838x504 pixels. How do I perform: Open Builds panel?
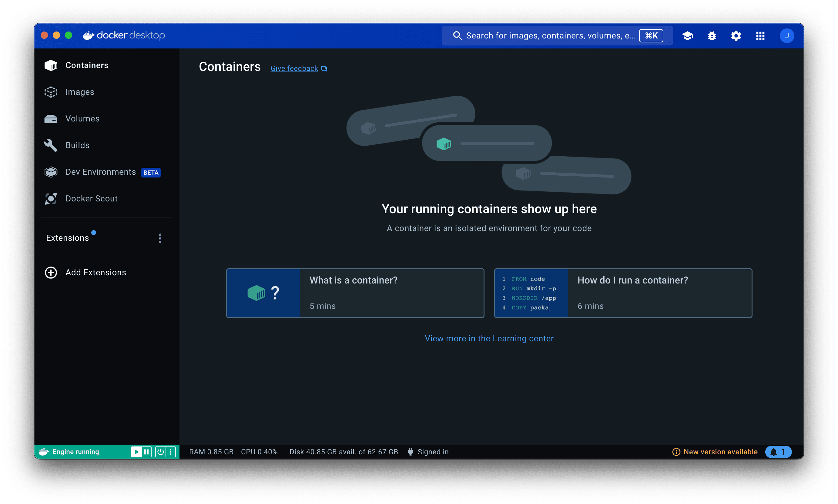tap(77, 145)
